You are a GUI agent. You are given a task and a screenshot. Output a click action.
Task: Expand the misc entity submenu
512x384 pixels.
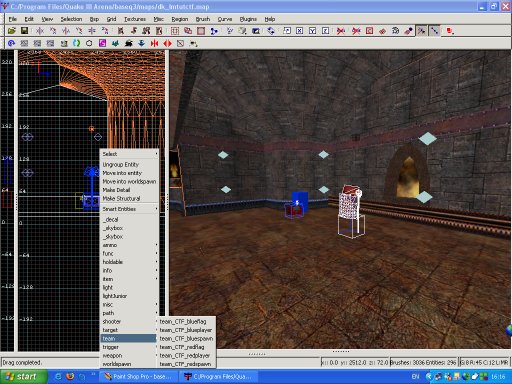129,305
